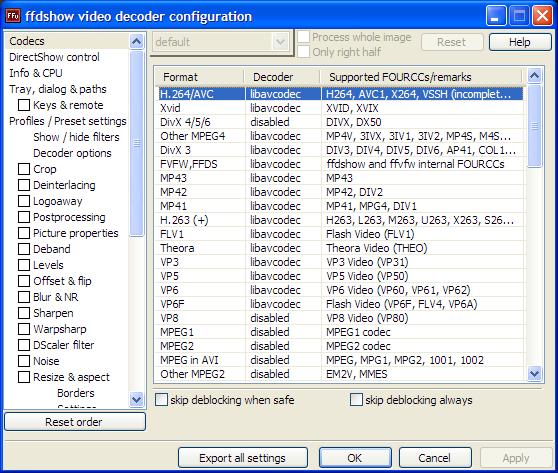Change the VP8 disabled decoder cell
The width and height of the screenshot is (558, 473).
[283, 318]
